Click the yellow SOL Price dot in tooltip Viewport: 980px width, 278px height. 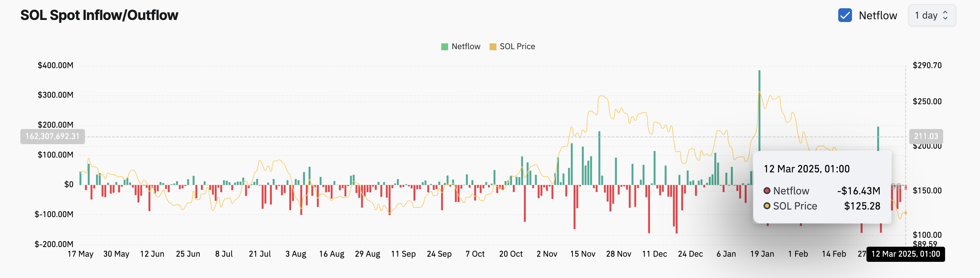(767, 206)
